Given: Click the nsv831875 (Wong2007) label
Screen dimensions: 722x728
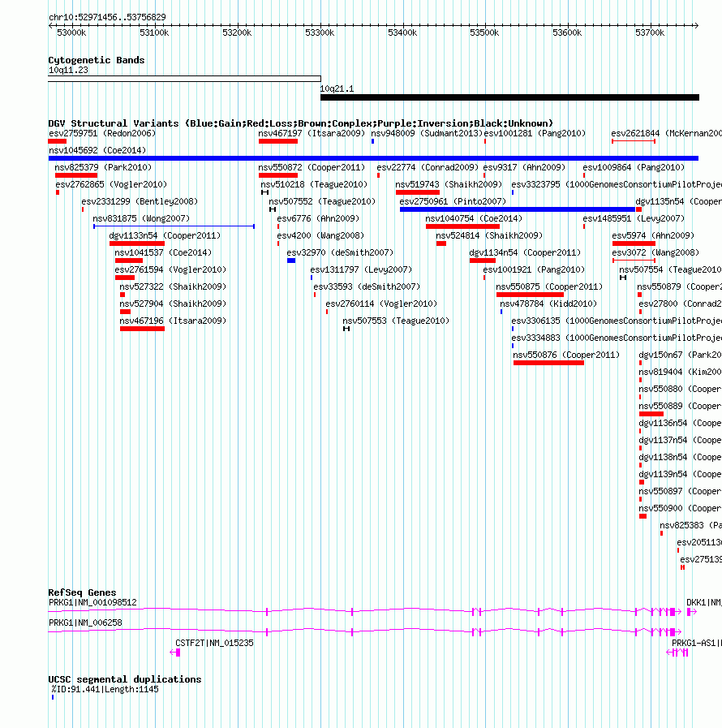Looking at the screenshot, I should pos(141,218).
